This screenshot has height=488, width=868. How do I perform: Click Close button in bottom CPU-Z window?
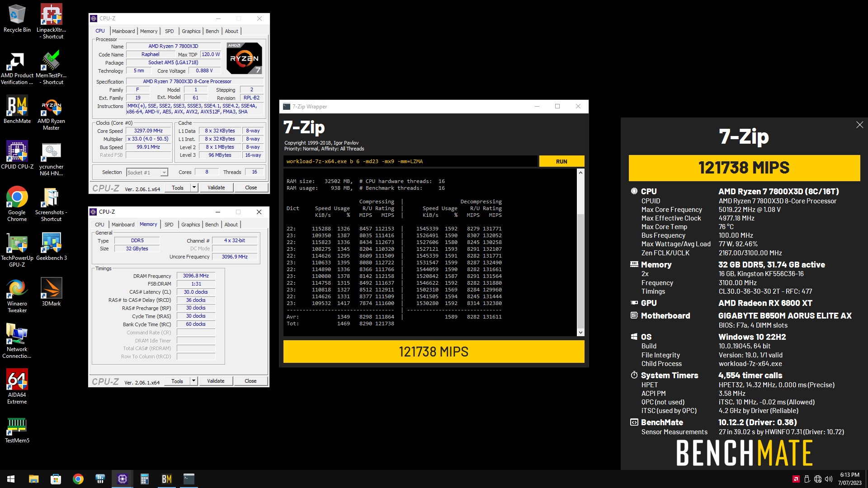(x=250, y=381)
